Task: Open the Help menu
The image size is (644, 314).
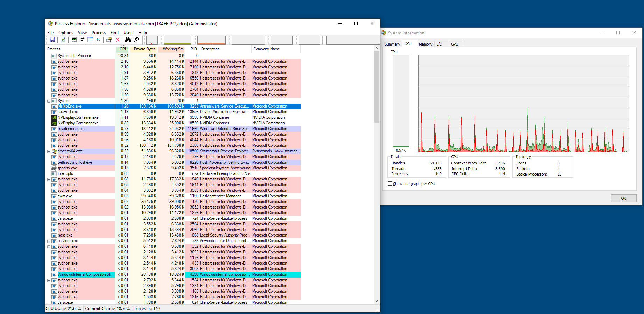Action: (142, 33)
